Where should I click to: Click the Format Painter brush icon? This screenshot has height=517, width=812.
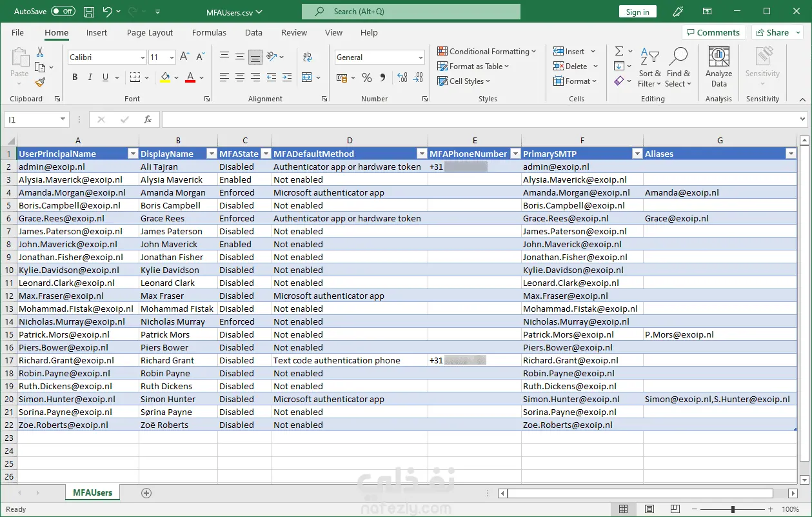tap(40, 83)
